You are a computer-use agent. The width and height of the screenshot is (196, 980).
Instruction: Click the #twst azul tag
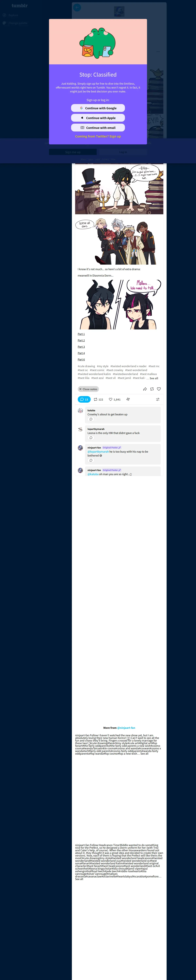[x=98, y=378]
